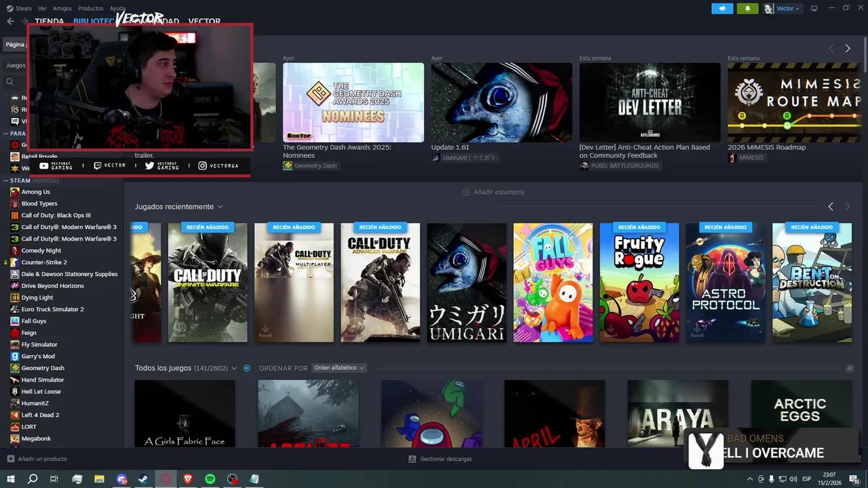Click the Geometry Dash icon in sidebar list

click(x=14, y=368)
